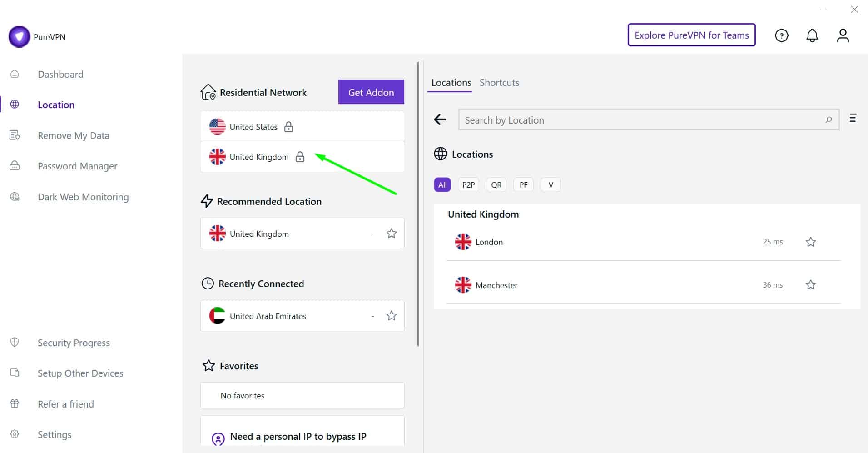Click the 36 ms latency value
The image size is (868, 453).
tap(773, 285)
